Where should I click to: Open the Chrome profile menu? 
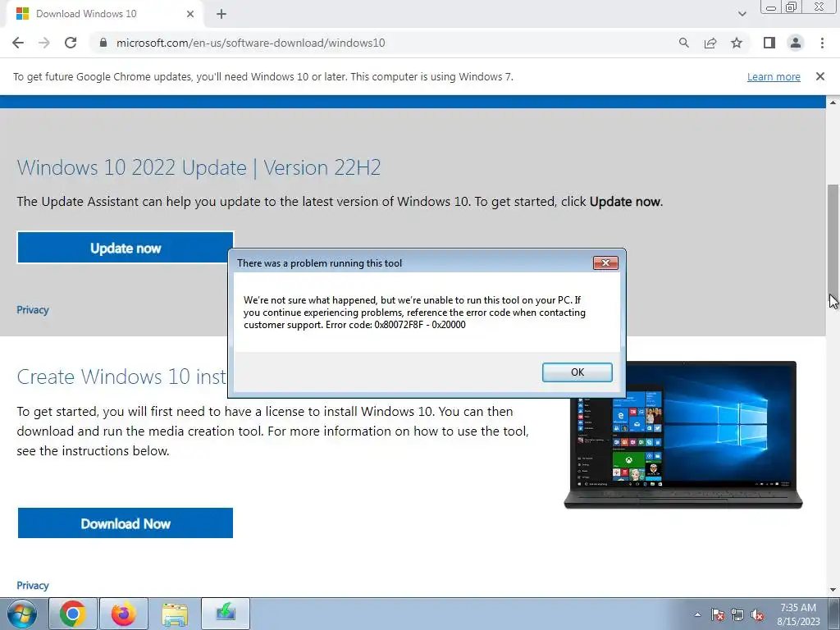(796, 43)
